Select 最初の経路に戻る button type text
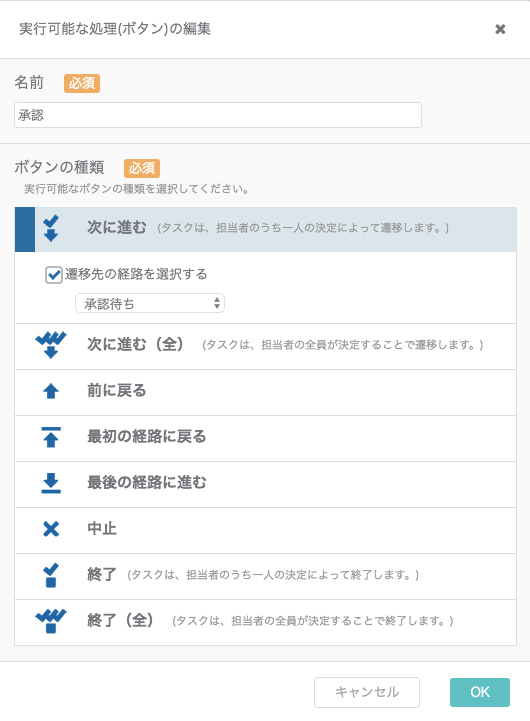Image resolution: width=530 pixels, height=721 pixels. tap(147, 436)
